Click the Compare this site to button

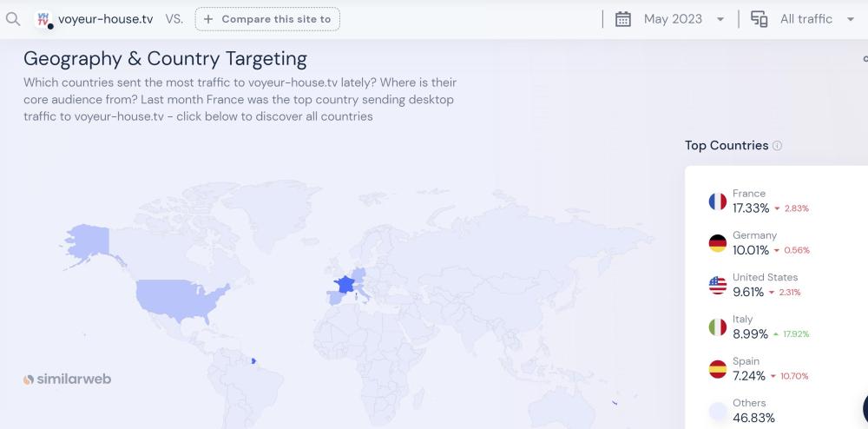pos(267,19)
